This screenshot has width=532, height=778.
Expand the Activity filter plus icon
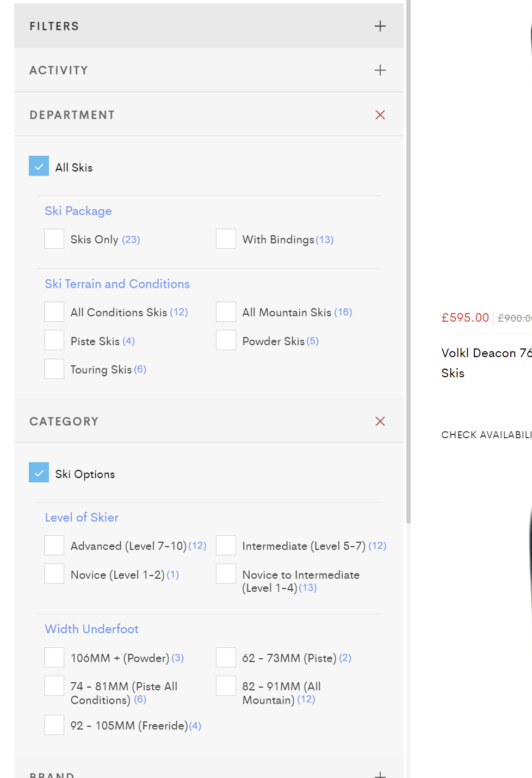[380, 70]
